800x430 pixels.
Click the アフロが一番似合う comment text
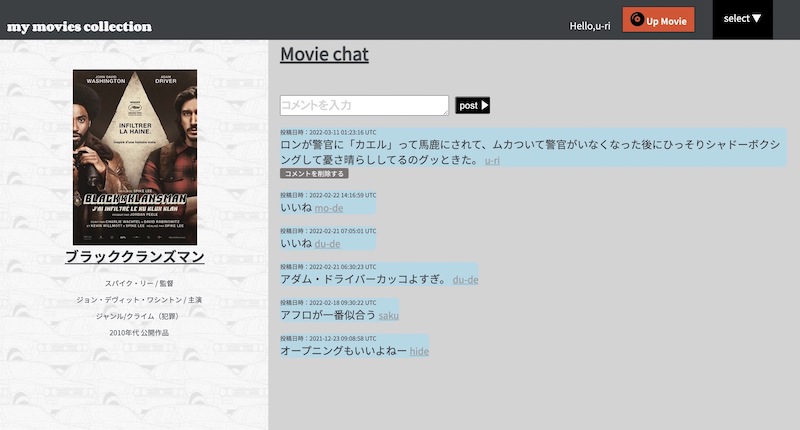[x=328, y=315]
